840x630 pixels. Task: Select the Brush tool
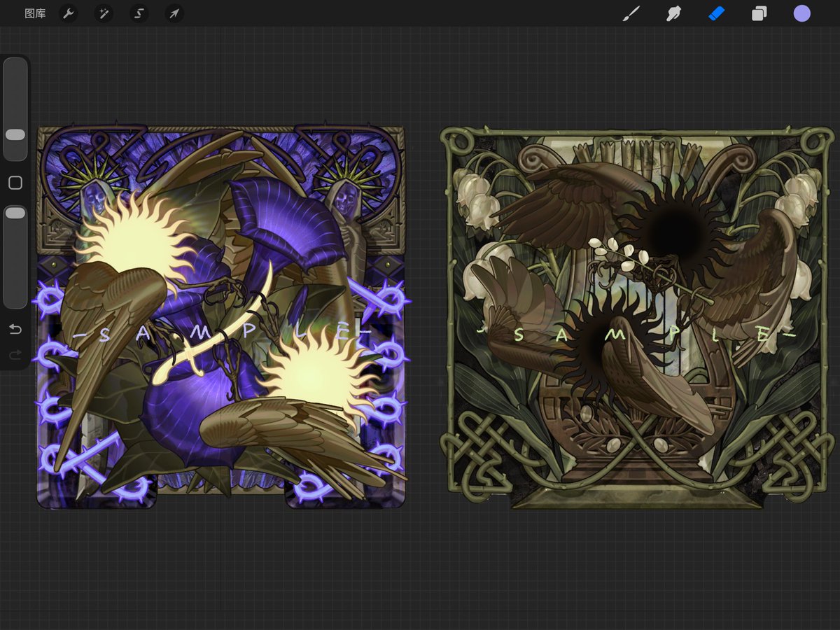631,13
